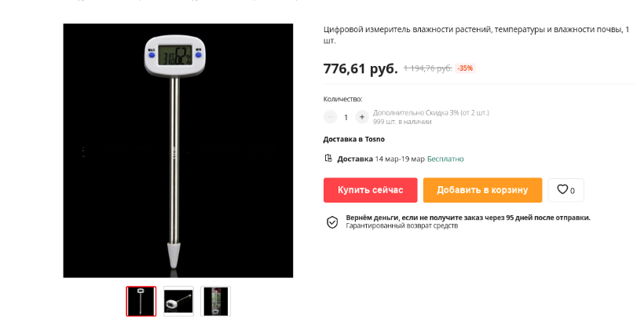644x333 pixels.
Task: Click the red Купить сейчас button
Action: 370,190
